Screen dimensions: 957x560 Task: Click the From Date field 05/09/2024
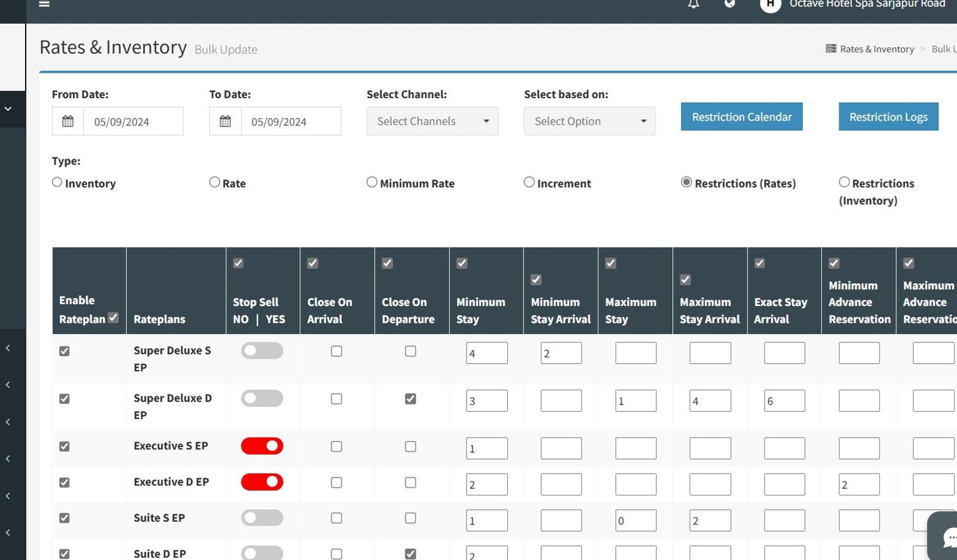[x=133, y=121]
